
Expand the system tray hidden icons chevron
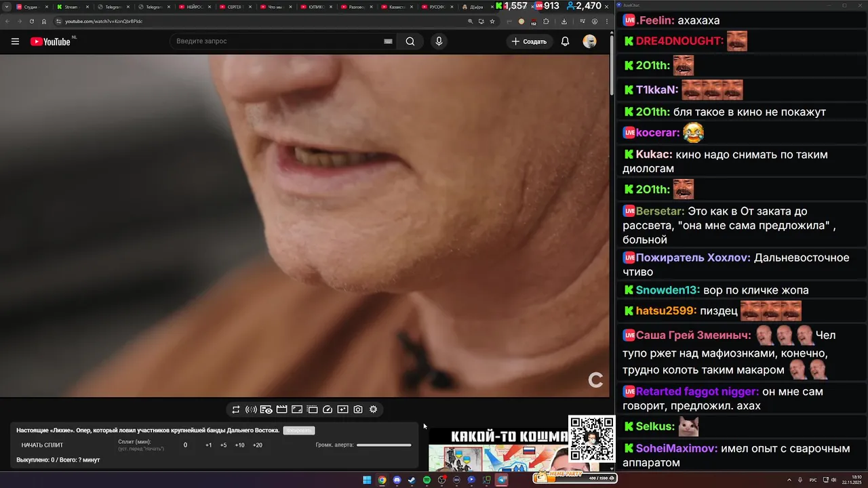790,480
